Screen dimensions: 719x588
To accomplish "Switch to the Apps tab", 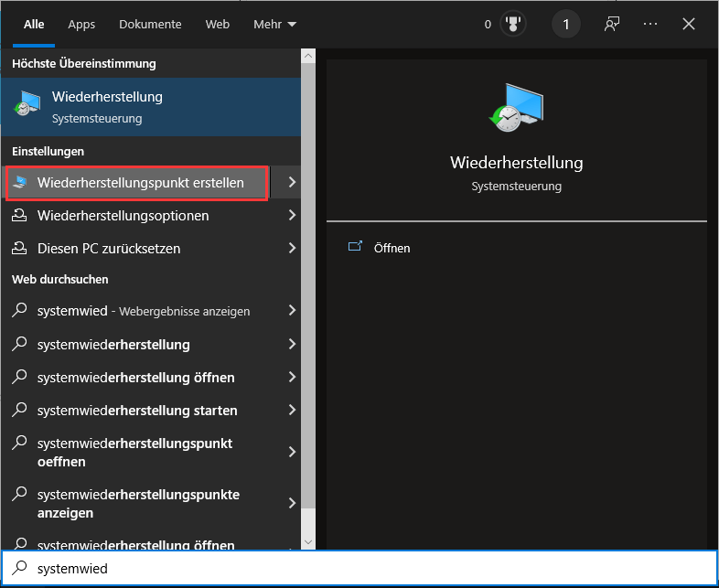I will coord(81,25).
